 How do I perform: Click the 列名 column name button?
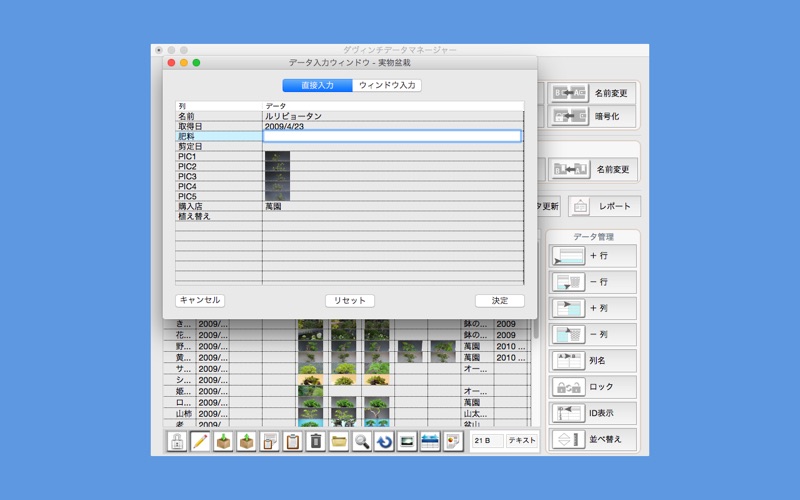[593, 361]
